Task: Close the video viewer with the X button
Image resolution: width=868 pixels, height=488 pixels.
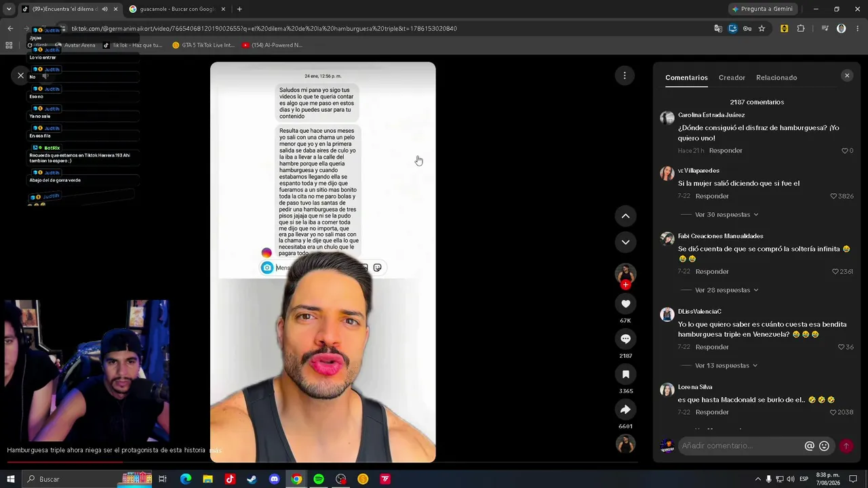Action: pos(20,75)
